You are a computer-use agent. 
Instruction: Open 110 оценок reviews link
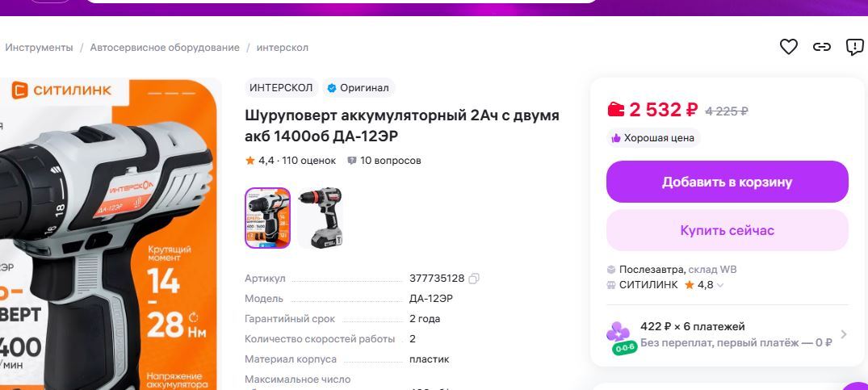(309, 161)
